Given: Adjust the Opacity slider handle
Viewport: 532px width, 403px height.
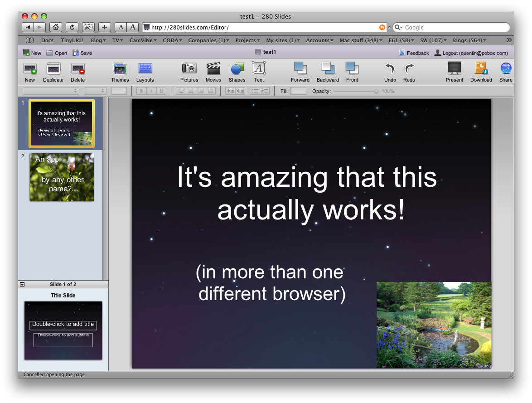Looking at the screenshot, I should 376,91.
